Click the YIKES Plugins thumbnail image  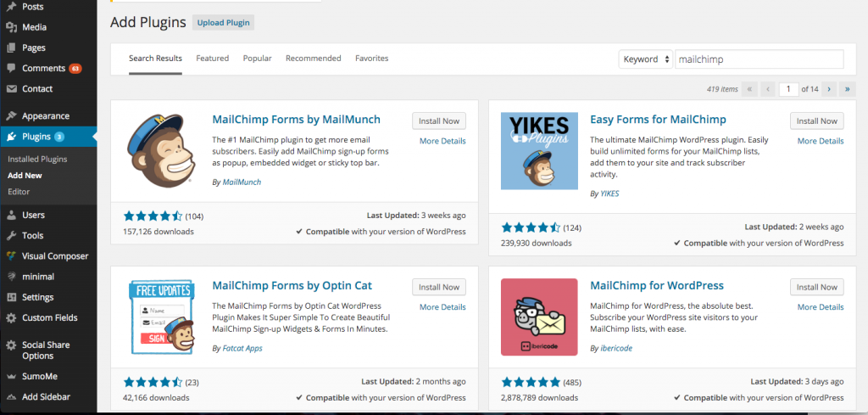point(539,151)
